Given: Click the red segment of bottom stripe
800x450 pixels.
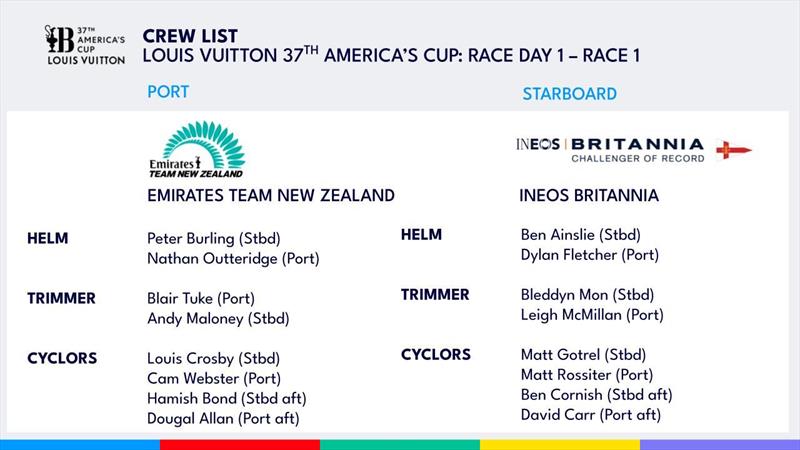Looking at the screenshot, I should point(240,444).
